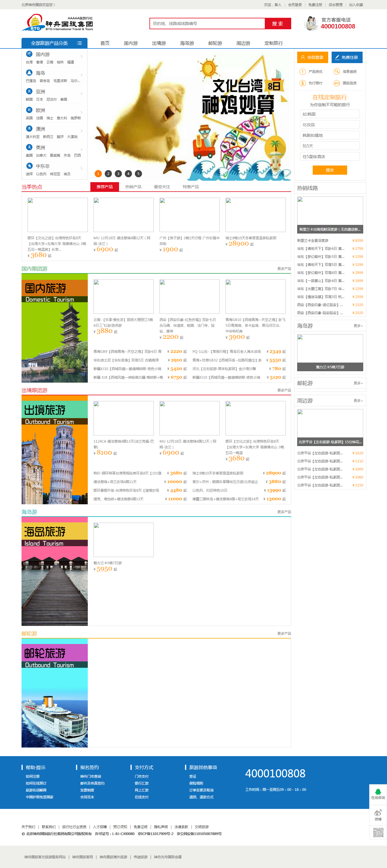Switch to banner slide 3 indicator
This screenshot has height=868, width=387.
(x=118, y=174)
